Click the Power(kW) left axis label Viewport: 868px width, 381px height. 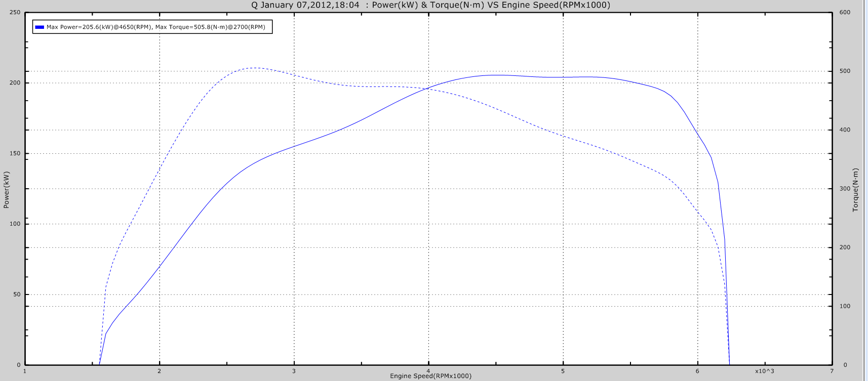click(x=7, y=190)
